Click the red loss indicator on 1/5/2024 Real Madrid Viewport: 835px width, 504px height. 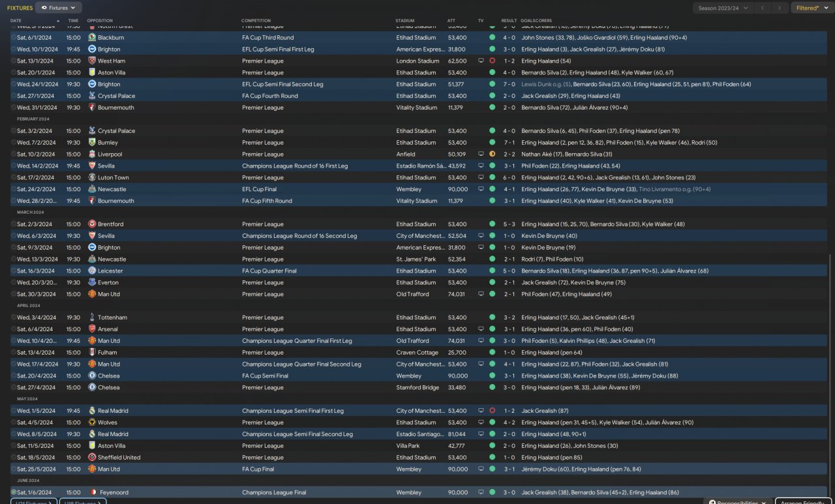[x=492, y=411]
